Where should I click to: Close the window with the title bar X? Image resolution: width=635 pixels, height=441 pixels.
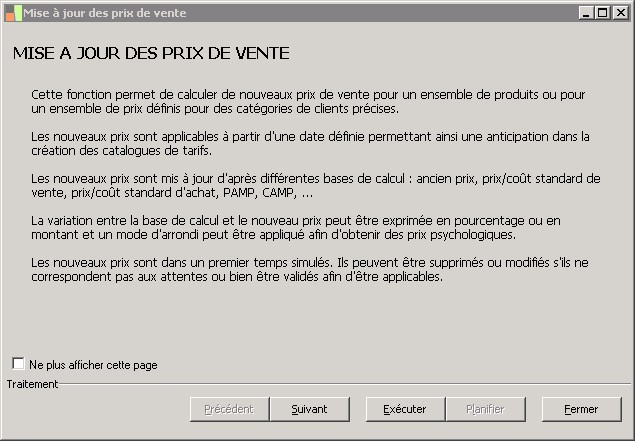619,13
